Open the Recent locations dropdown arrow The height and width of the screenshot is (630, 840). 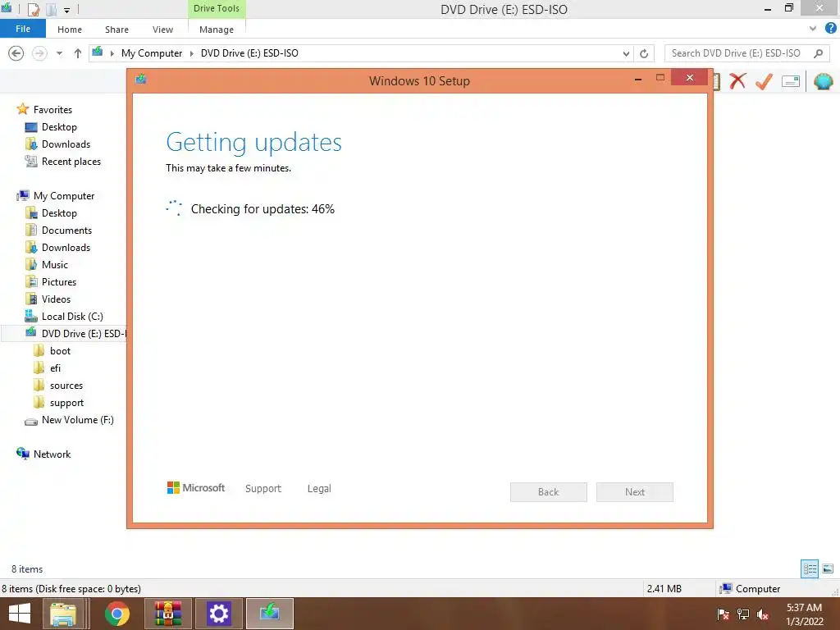click(x=59, y=53)
